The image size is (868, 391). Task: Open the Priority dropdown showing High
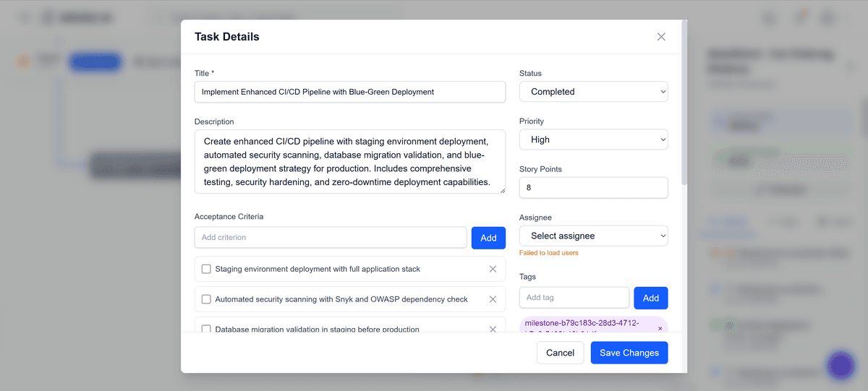(594, 139)
